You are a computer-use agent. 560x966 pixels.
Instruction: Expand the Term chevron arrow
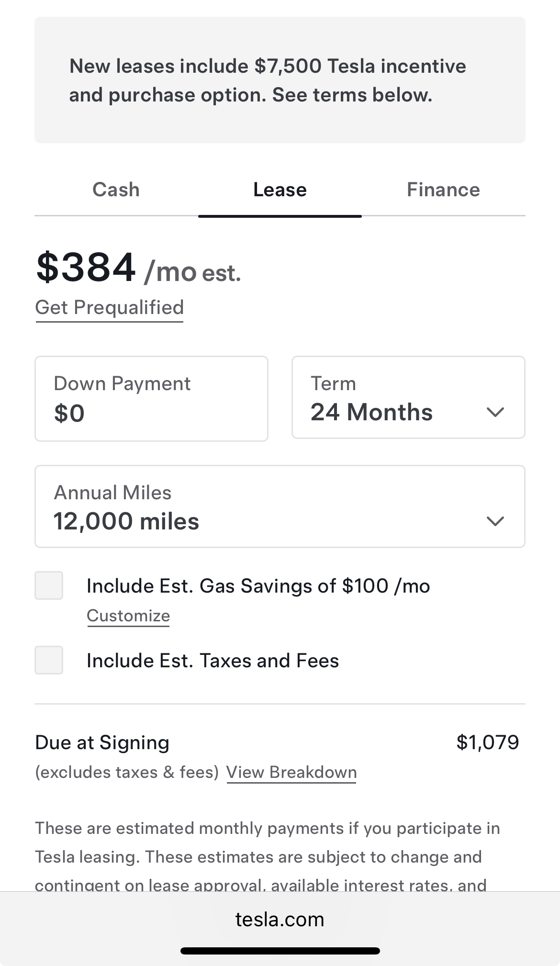[495, 412]
